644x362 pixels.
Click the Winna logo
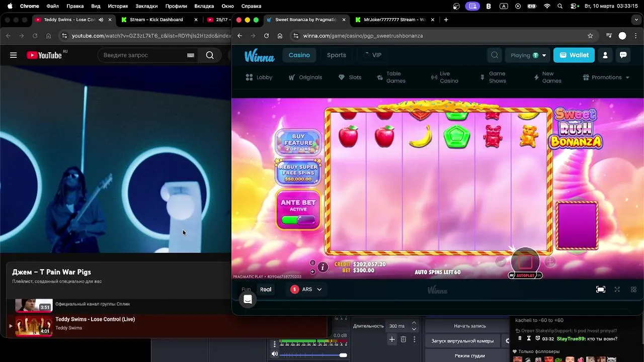[x=260, y=55]
